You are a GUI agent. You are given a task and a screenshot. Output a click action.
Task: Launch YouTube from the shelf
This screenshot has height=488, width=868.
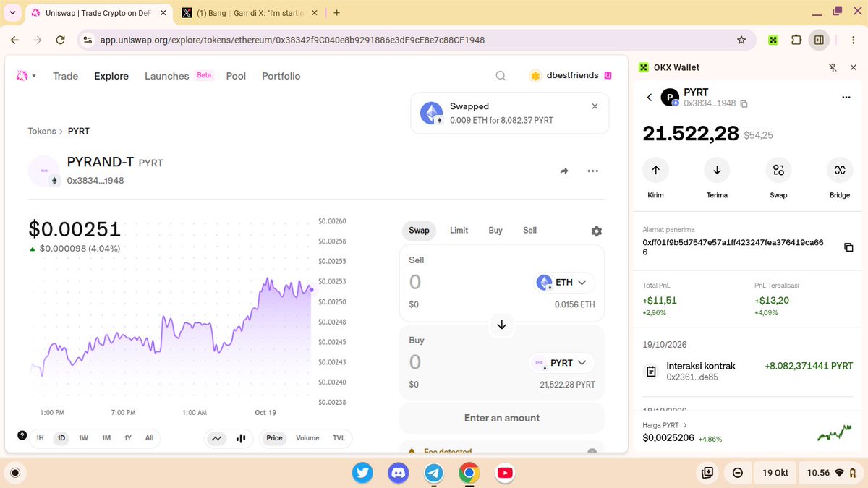click(505, 473)
